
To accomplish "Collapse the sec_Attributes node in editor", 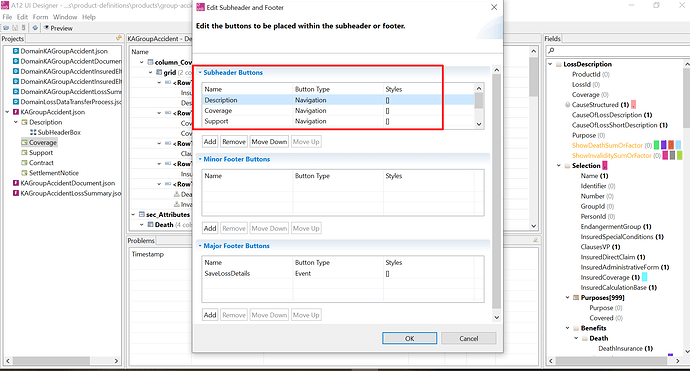I will point(133,215).
